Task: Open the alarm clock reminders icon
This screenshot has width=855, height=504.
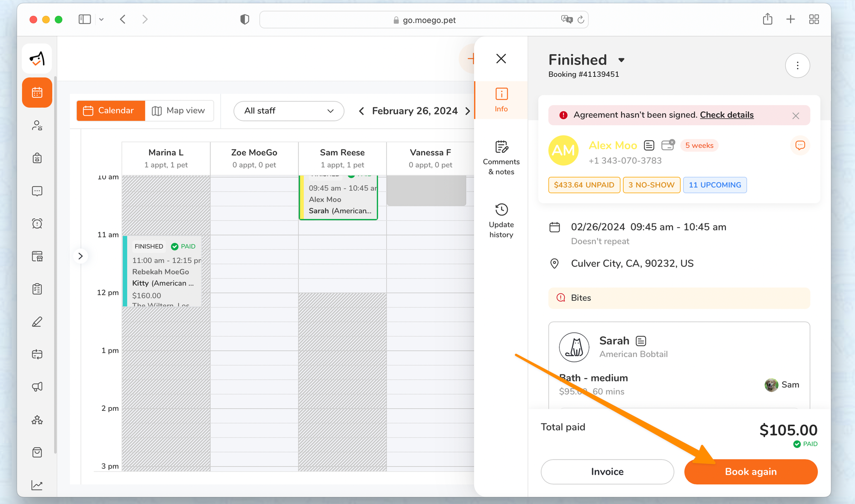Action: tap(37, 223)
